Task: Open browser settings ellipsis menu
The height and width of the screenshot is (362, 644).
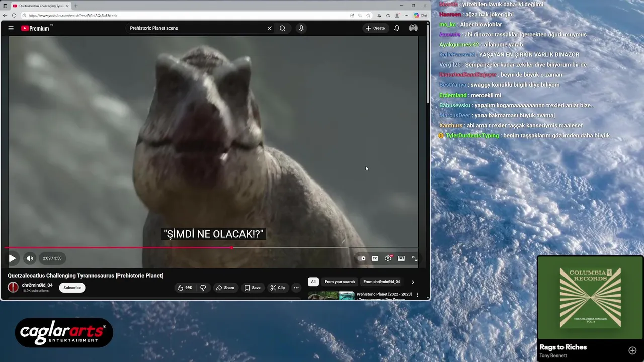Action: click(406, 15)
